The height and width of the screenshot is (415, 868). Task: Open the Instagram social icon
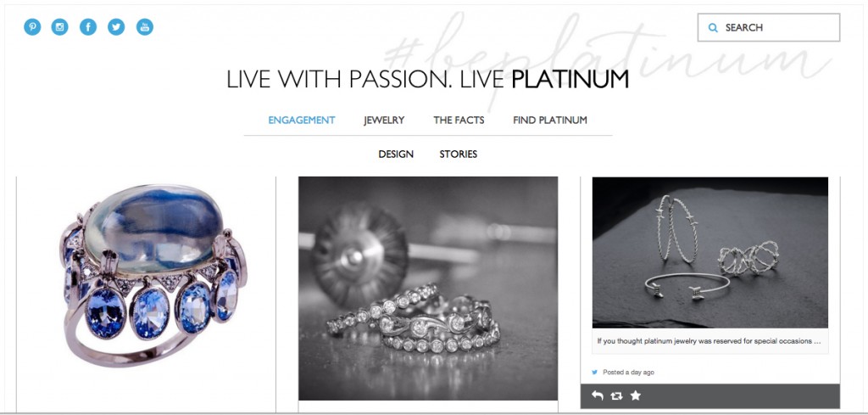click(x=60, y=26)
